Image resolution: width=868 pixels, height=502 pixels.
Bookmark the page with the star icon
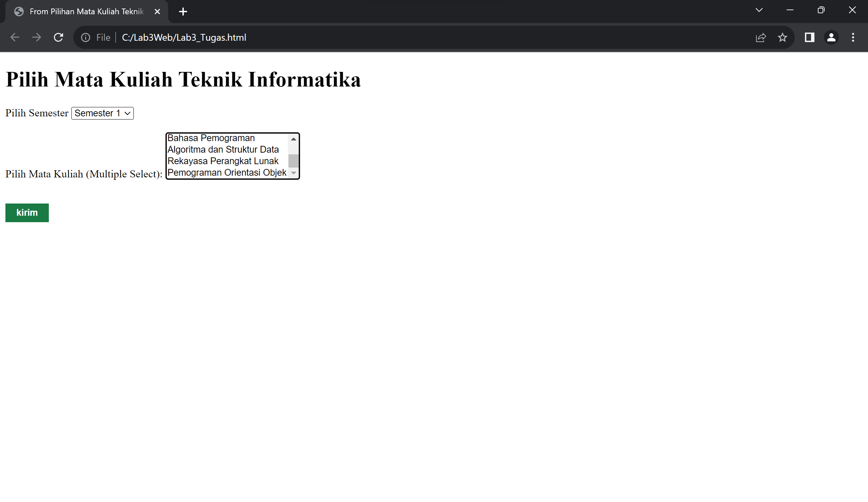coord(783,37)
